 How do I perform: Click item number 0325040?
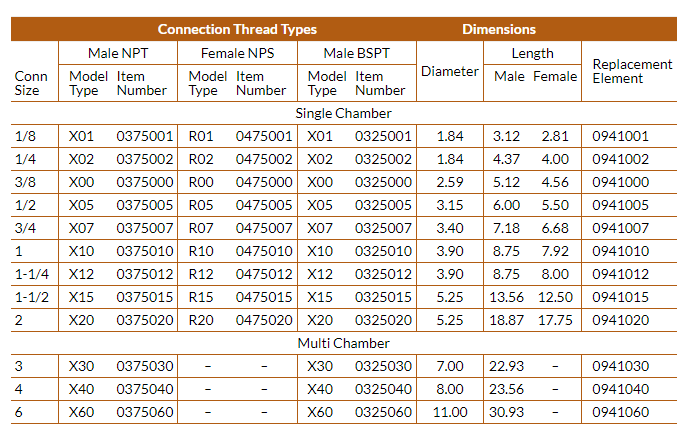pyautogui.click(x=383, y=389)
